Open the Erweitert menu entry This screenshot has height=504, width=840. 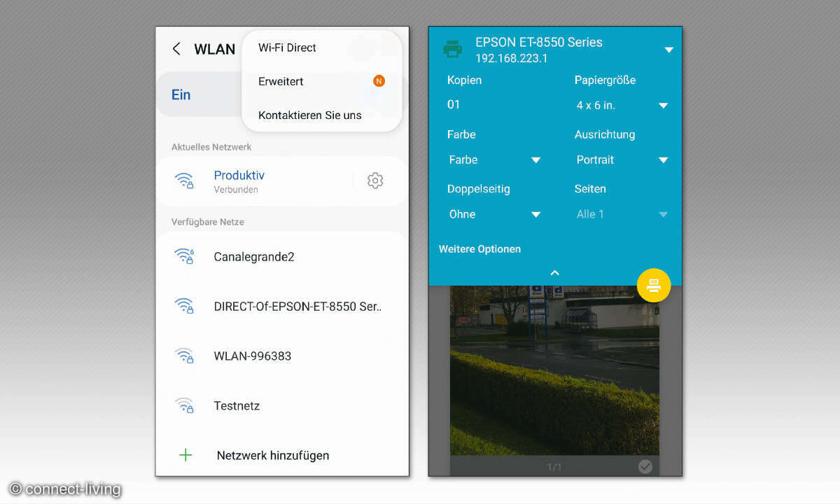pyautogui.click(x=281, y=81)
